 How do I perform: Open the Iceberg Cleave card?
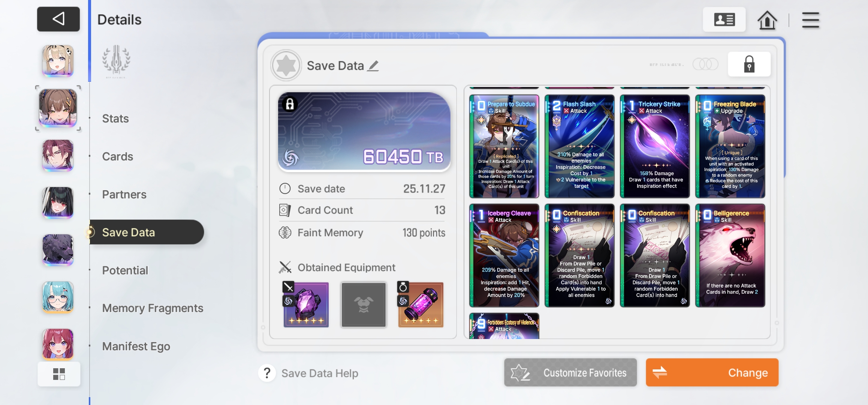coord(504,255)
